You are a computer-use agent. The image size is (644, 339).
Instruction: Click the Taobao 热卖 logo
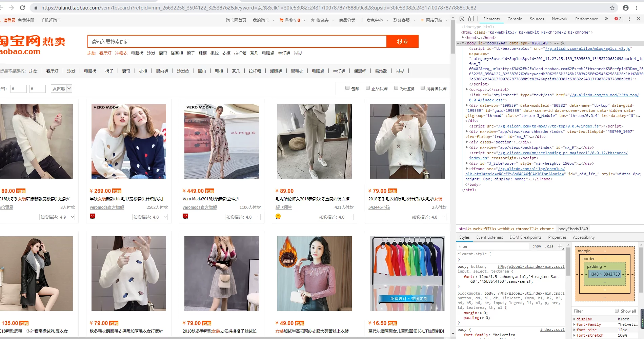pos(33,45)
